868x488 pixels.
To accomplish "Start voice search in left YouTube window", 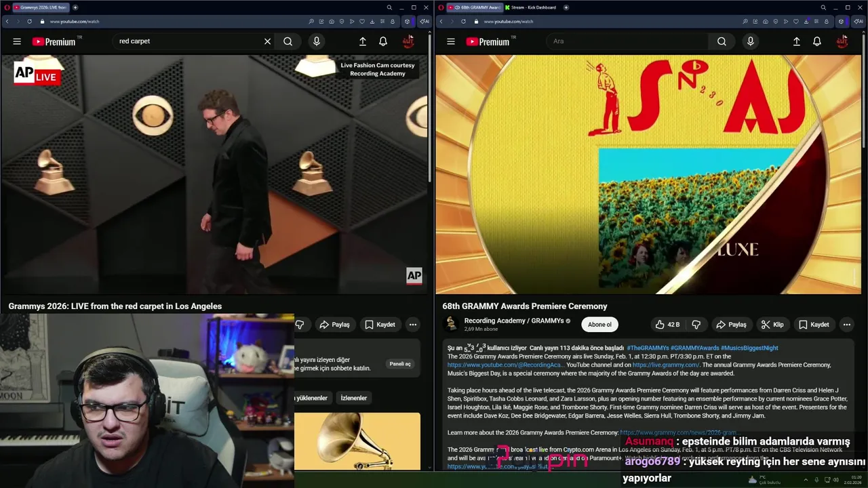I will click(x=316, y=41).
